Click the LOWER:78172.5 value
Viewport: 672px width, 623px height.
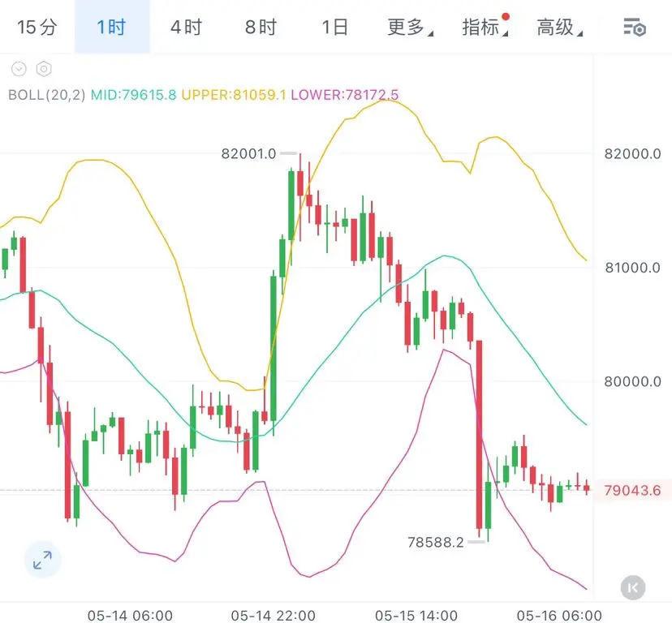pos(345,94)
